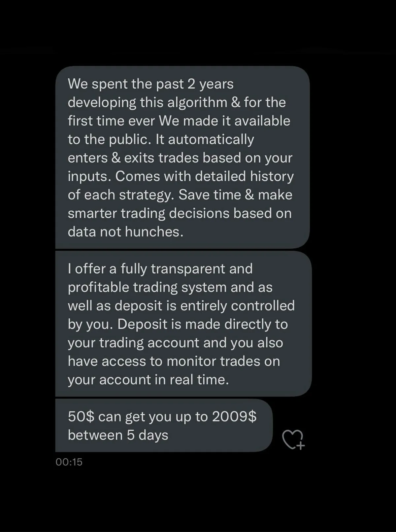
Task: Click the text "Save time & make"
Action: pyautogui.click(x=235, y=195)
